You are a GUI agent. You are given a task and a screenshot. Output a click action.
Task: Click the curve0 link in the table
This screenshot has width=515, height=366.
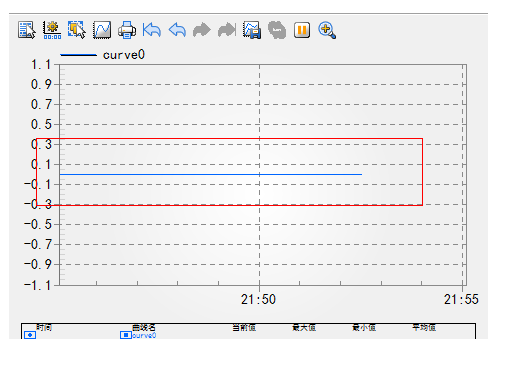144,335
